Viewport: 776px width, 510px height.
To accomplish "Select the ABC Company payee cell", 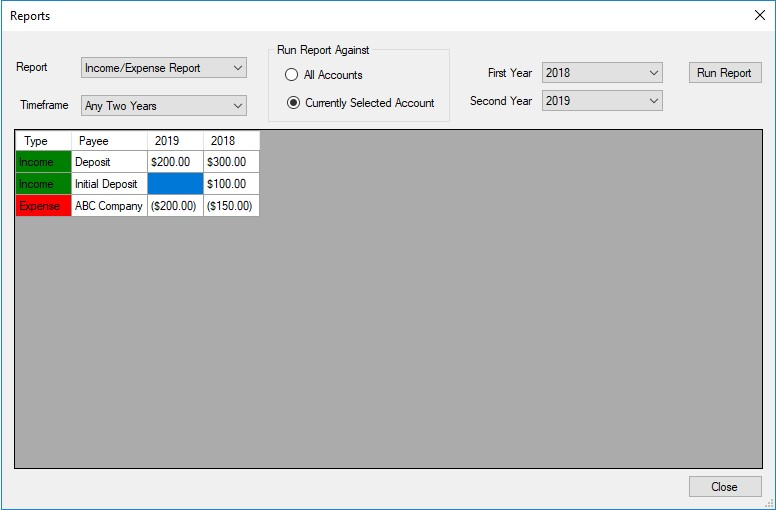I will [x=109, y=206].
